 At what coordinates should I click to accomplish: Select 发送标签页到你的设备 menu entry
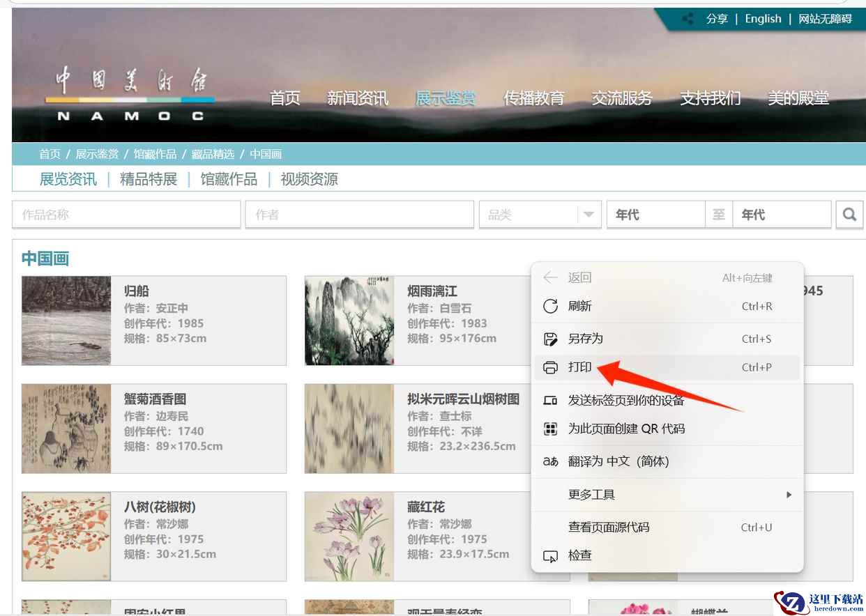click(667, 400)
